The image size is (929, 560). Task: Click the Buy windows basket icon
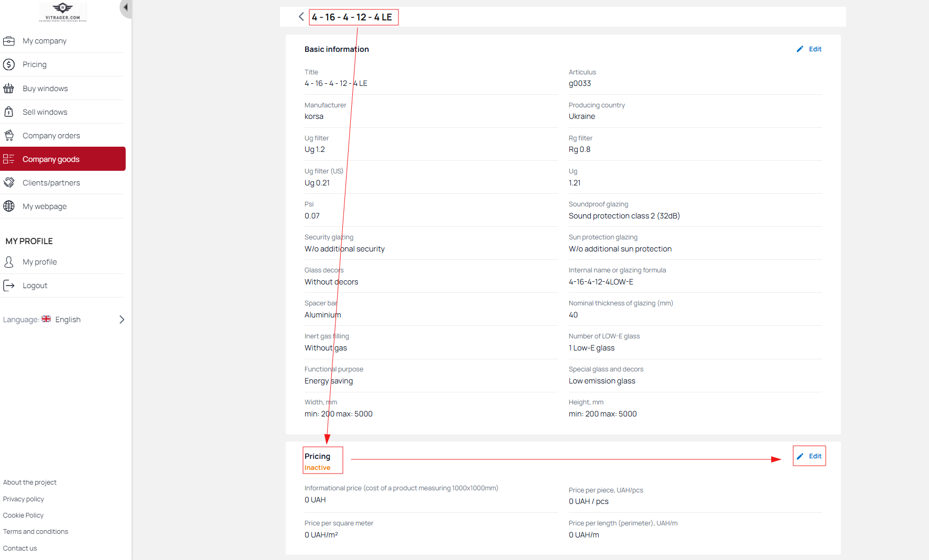(x=9, y=89)
